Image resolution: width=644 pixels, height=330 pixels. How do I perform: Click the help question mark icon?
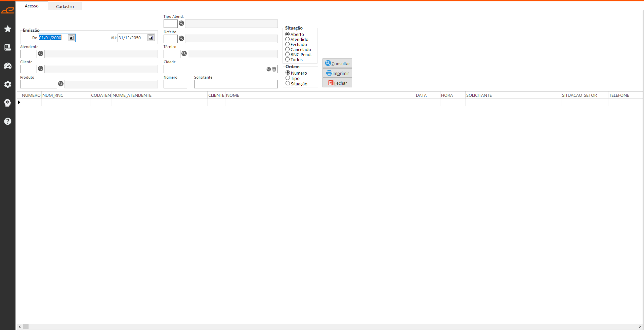point(8,121)
